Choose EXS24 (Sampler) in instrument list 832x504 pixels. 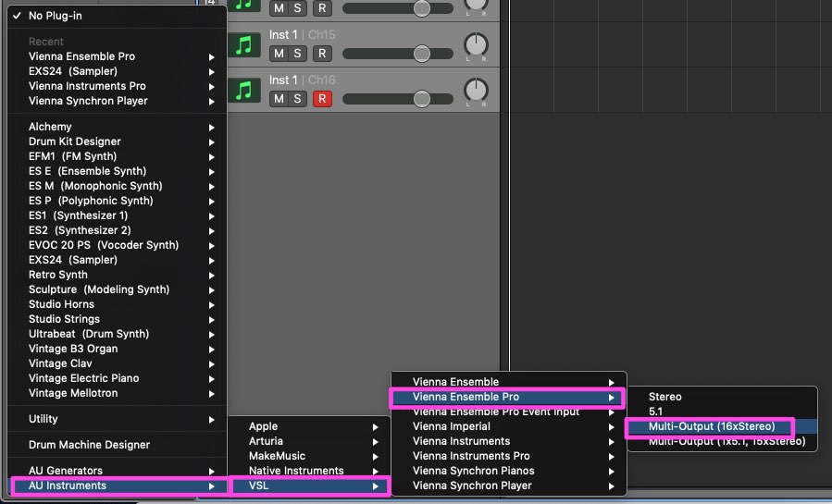tap(118, 260)
